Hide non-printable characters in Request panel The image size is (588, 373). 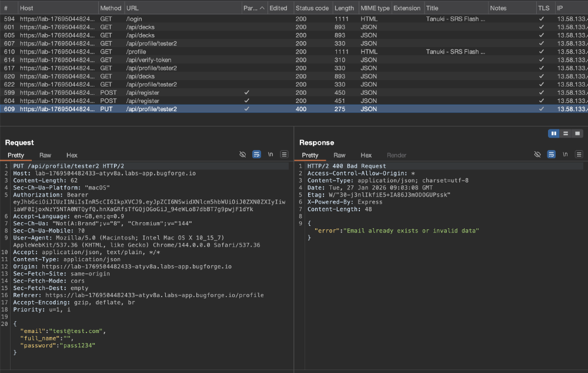[243, 154]
